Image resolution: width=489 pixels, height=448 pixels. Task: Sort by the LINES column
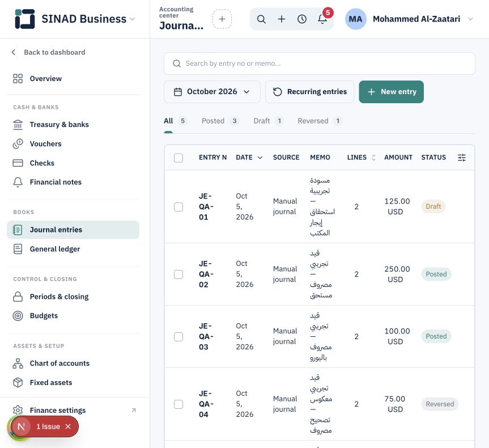click(361, 157)
